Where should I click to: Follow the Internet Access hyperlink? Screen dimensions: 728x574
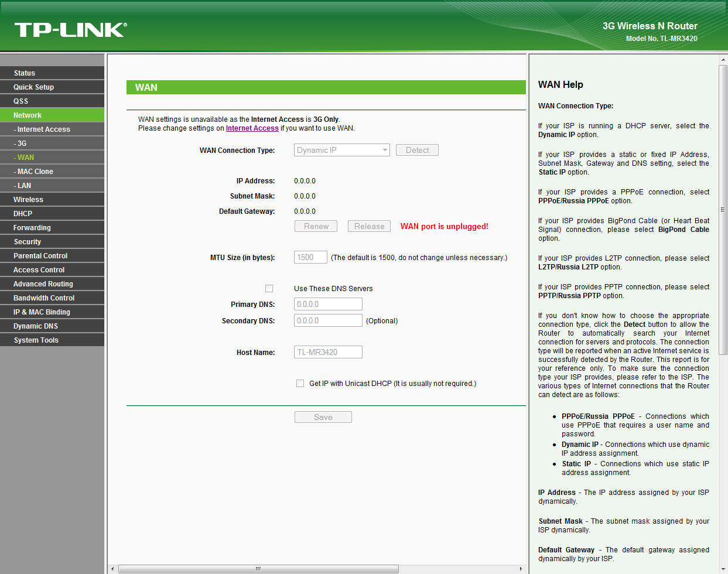pos(252,128)
